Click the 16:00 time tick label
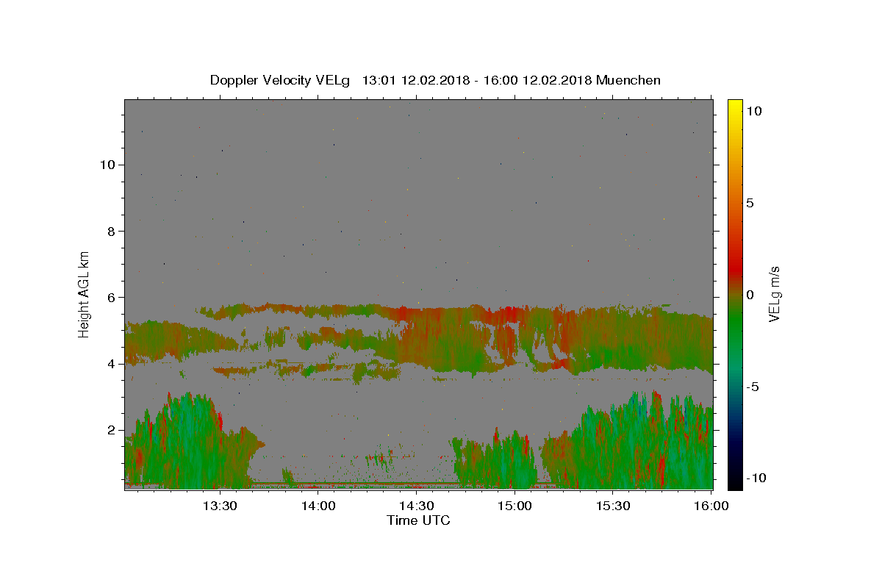The height and width of the screenshot is (588, 882). click(711, 506)
